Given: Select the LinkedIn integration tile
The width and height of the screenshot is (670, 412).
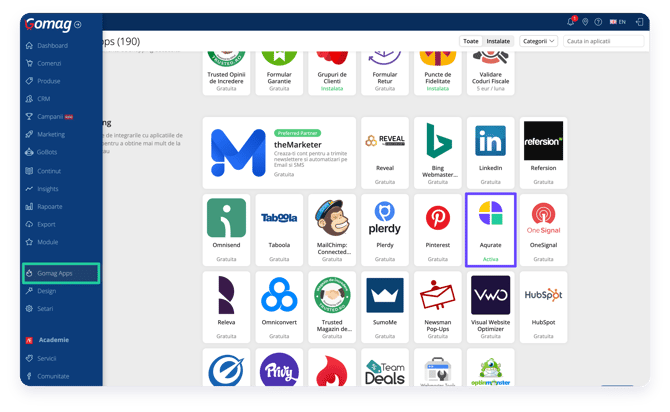Looking at the screenshot, I should (491, 153).
